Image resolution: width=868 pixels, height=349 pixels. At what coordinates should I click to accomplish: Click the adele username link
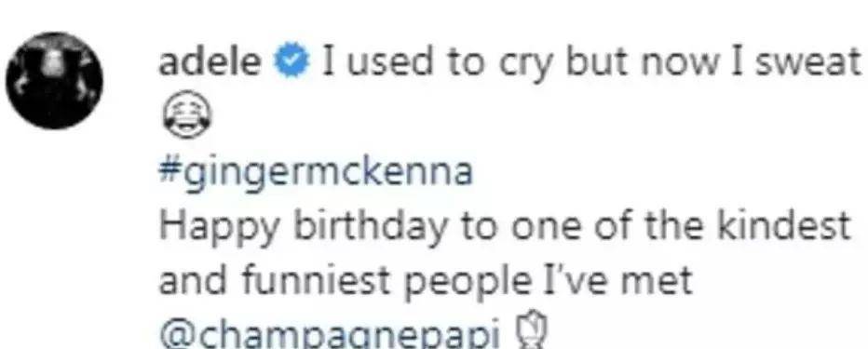(x=210, y=62)
